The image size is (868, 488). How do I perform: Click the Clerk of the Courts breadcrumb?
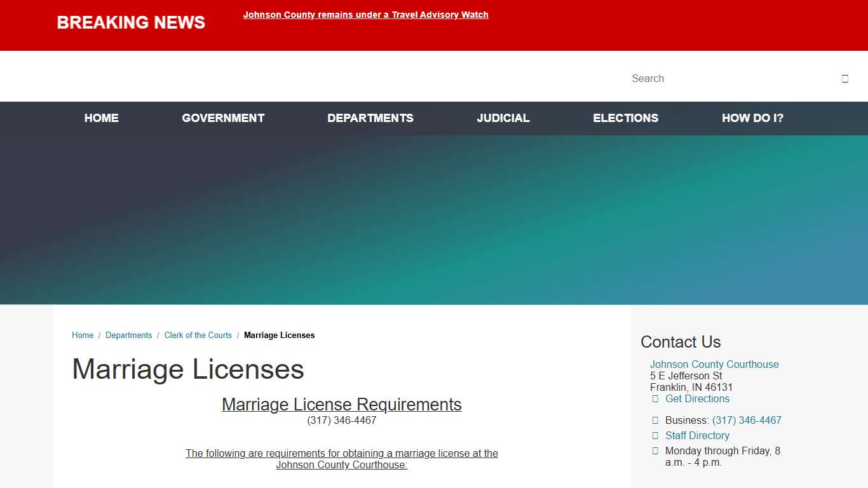198,335
